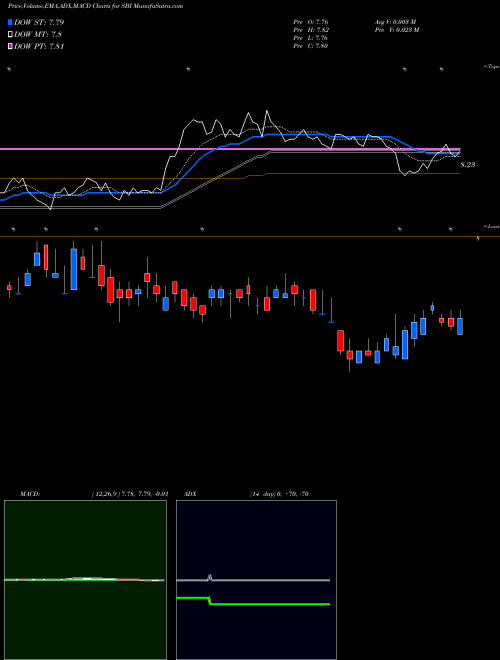Viewport: 500px width, 660px height.
Task: Click the MACD (12,26,9) values text
Action: (130, 494)
